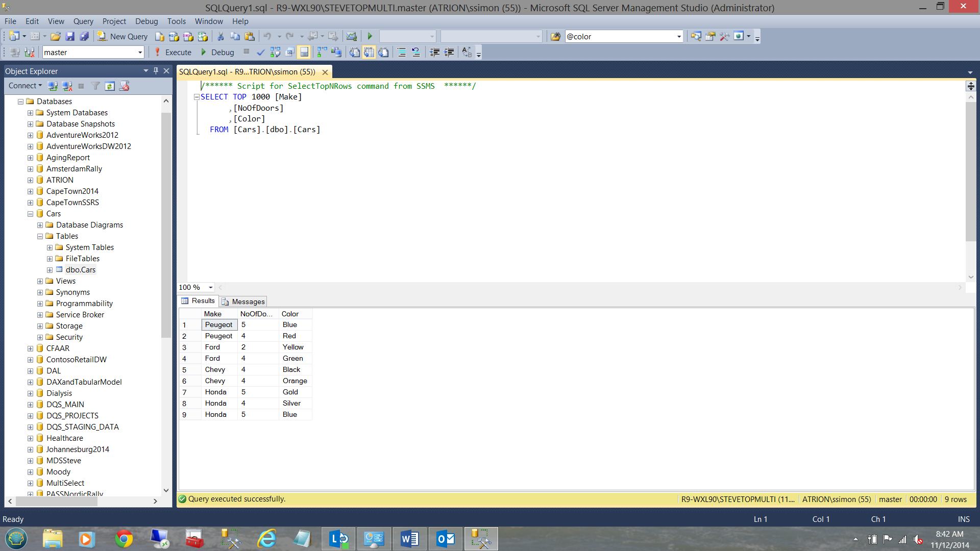Image resolution: width=980 pixels, height=551 pixels.
Task: Expand the AdventureWorks2012 database node
Action: tap(30, 135)
